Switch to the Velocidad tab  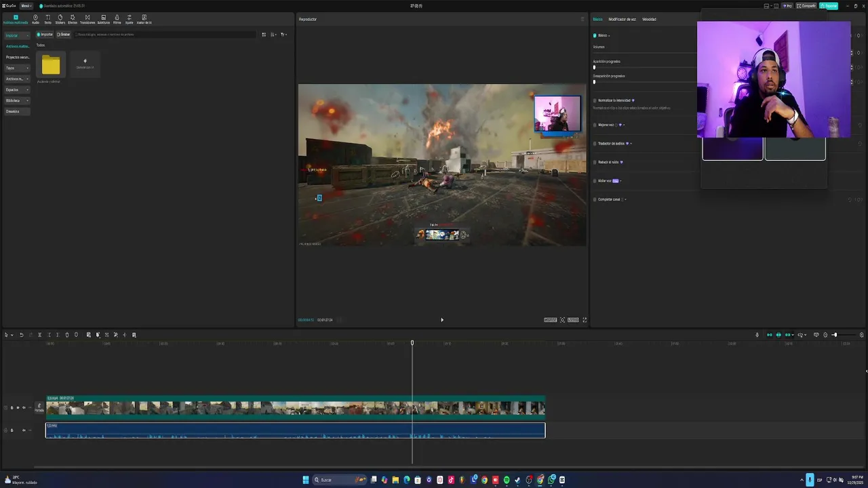click(x=649, y=19)
